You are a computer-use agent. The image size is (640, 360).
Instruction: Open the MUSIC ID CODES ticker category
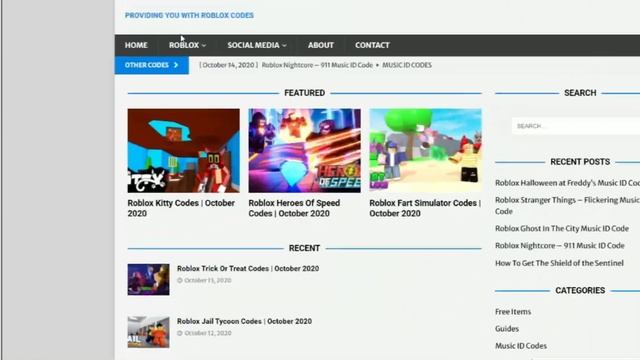click(407, 65)
